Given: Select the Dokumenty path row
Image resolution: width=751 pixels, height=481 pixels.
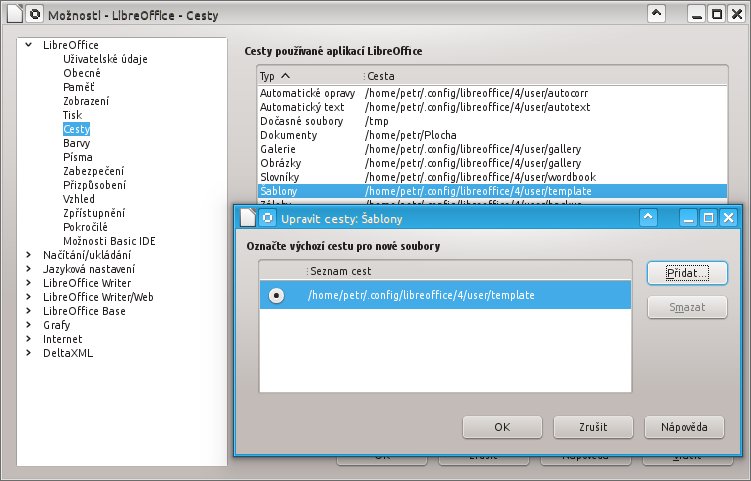Looking at the screenshot, I should coord(492,135).
